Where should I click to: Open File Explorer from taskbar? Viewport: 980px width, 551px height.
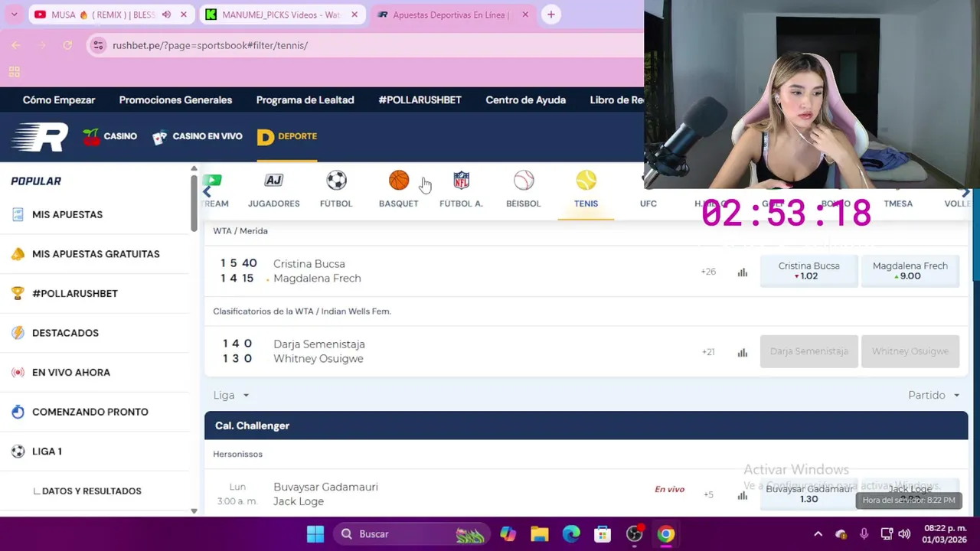click(x=540, y=534)
